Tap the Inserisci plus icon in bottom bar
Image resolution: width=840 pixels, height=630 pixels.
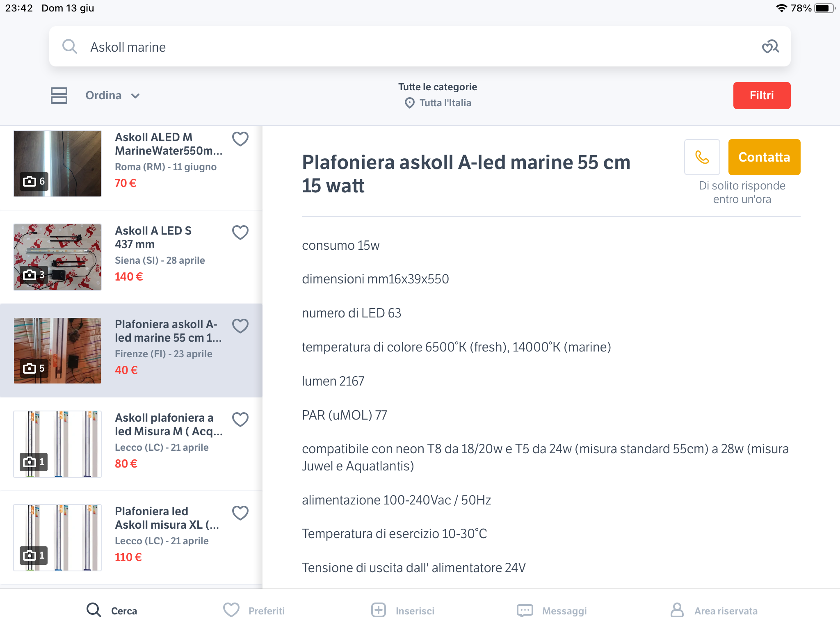(379, 610)
